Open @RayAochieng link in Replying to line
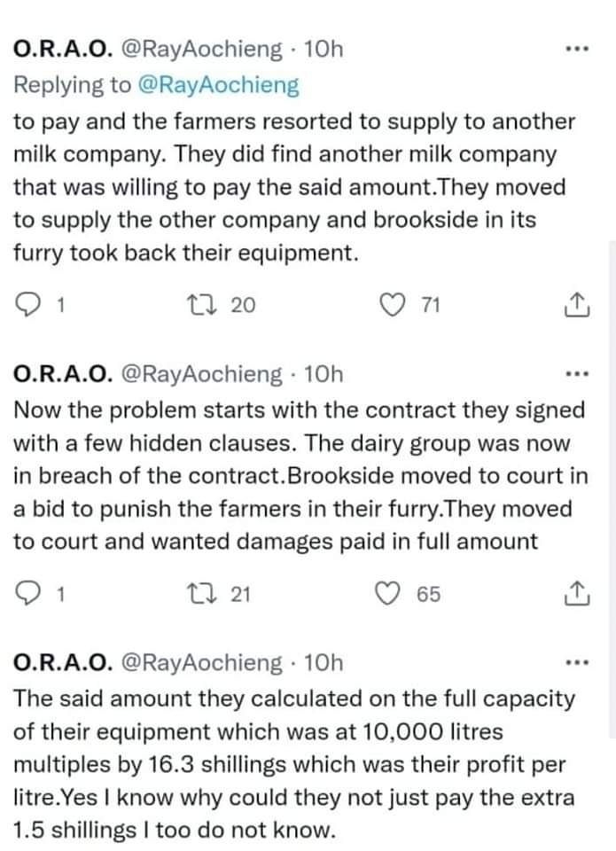The width and height of the screenshot is (616, 851). 219,85
